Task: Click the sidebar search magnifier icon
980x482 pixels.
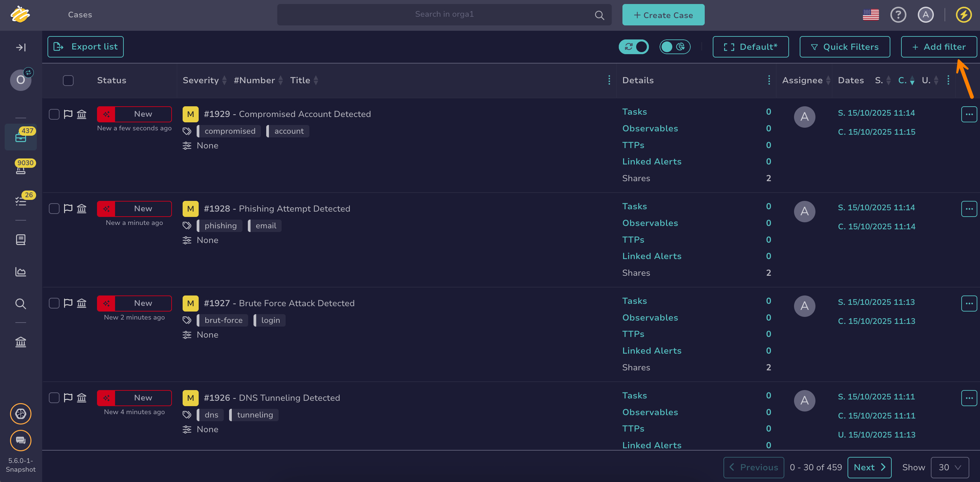Action: (20, 304)
